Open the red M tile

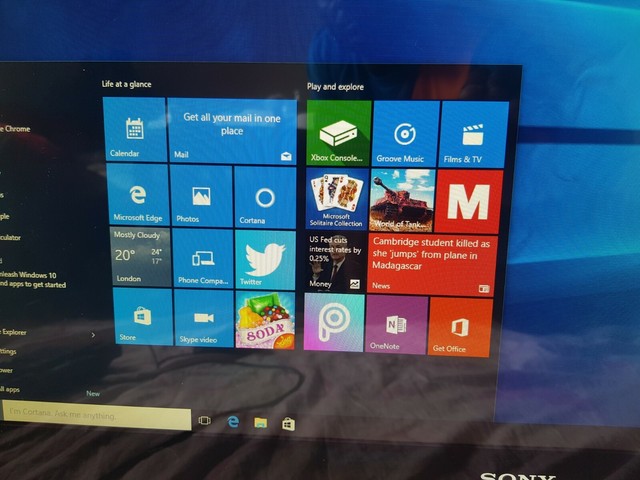469,202
